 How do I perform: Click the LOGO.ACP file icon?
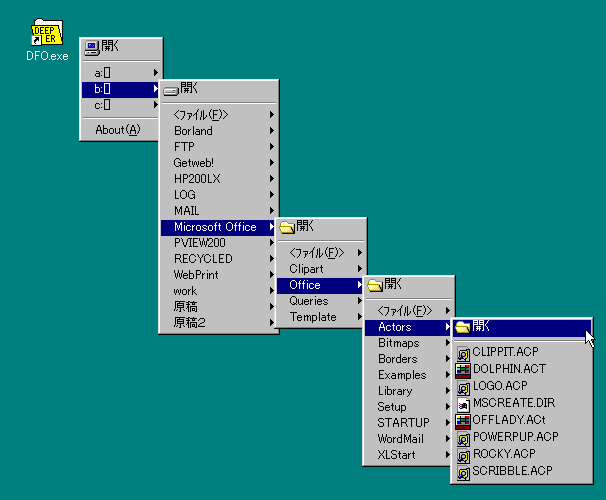click(x=463, y=388)
